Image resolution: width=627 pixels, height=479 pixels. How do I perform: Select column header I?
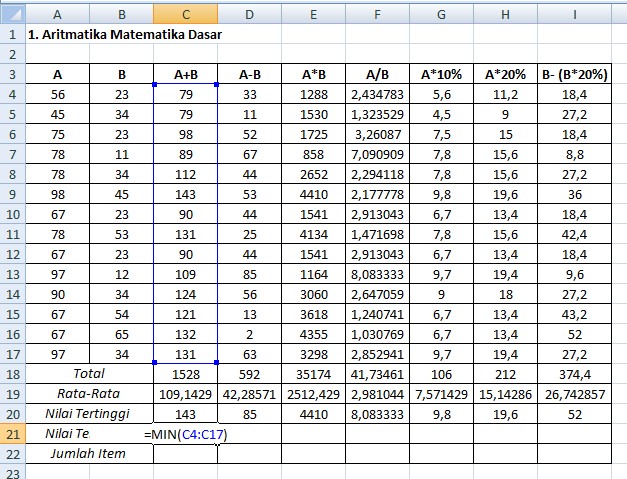coord(575,14)
